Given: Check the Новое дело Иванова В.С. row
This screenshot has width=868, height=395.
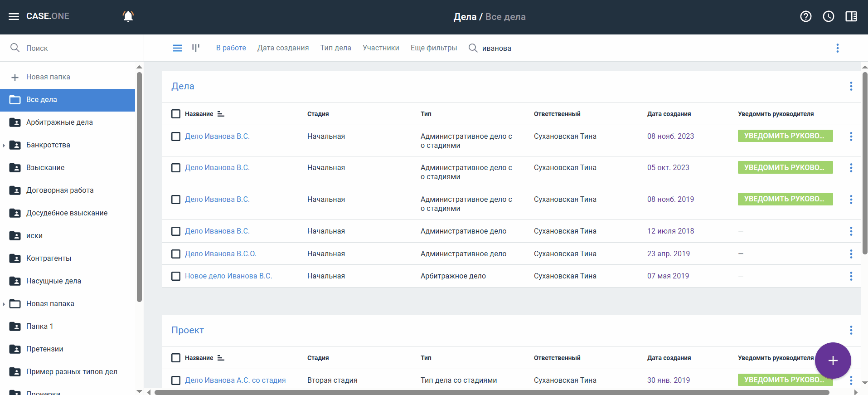Looking at the screenshot, I should point(176,276).
